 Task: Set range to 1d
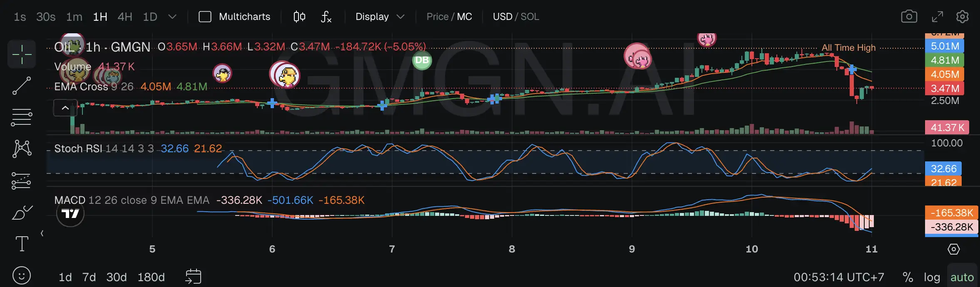click(x=65, y=277)
